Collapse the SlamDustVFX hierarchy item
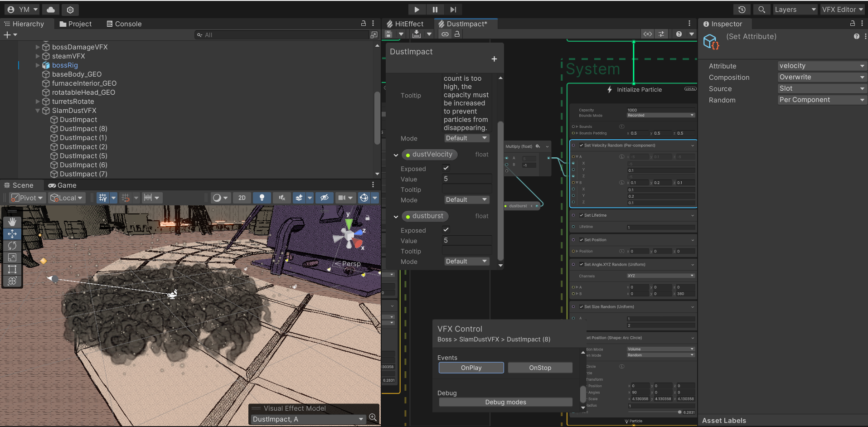Image resolution: width=868 pixels, height=427 pixels. pyautogui.click(x=38, y=111)
